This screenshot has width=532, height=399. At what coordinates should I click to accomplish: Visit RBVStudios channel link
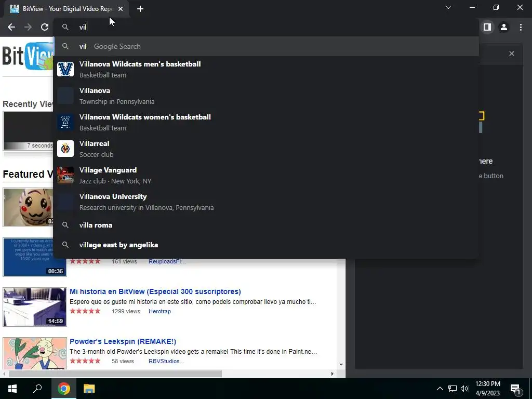point(166,361)
